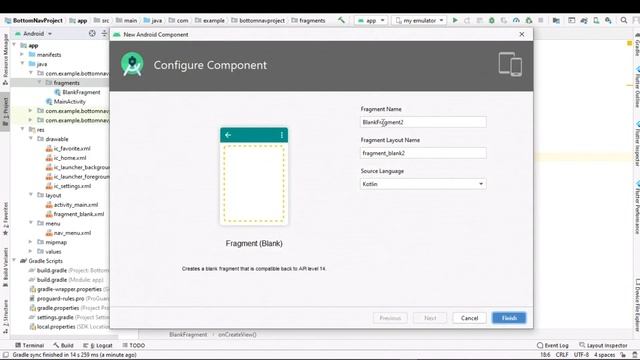Click the Android Studio logo in dialog header
The height and width of the screenshot is (360, 640).
132,64
